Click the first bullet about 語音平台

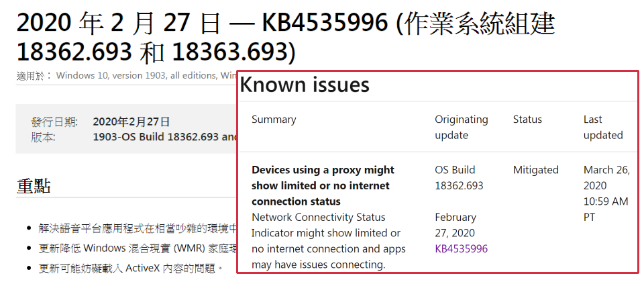tap(138, 228)
